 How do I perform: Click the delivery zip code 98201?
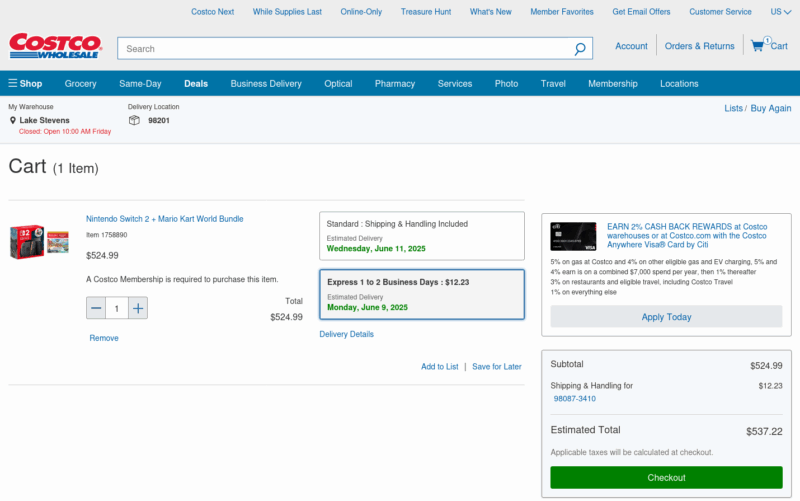click(x=159, y=120)
